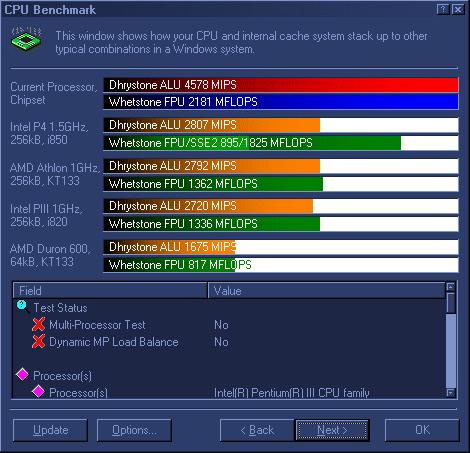
Task: Click red X beside Dynamic MP Load Balance
Action: click(39, 341)
